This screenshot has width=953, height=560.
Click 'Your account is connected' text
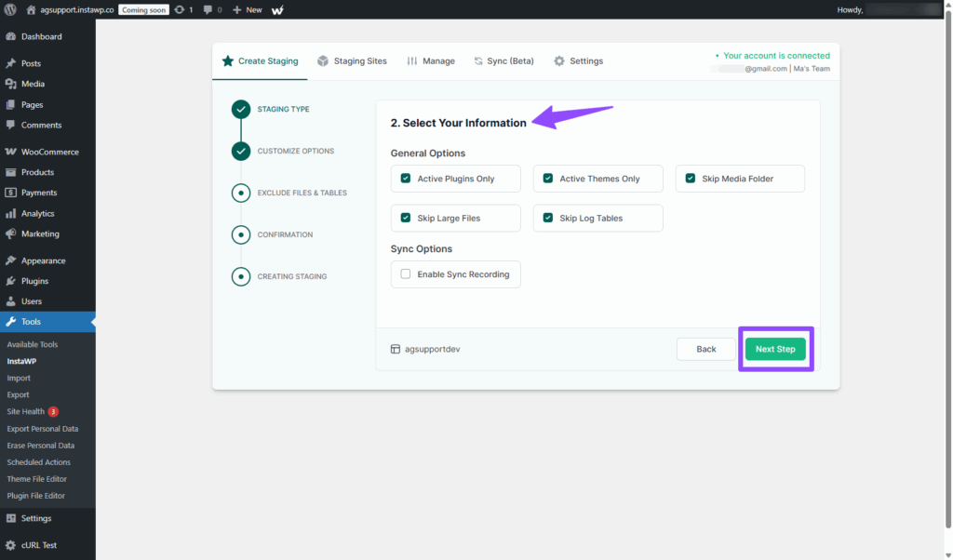[776, 55]
